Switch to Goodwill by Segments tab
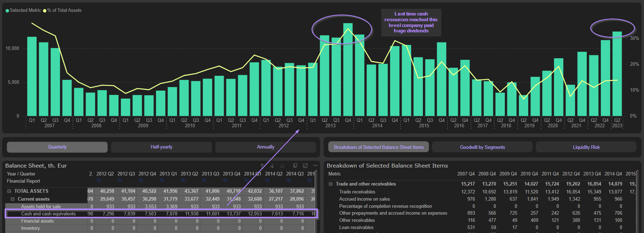Image resolution: width=644 pixels, height=233 pixels. click(482, 147)
